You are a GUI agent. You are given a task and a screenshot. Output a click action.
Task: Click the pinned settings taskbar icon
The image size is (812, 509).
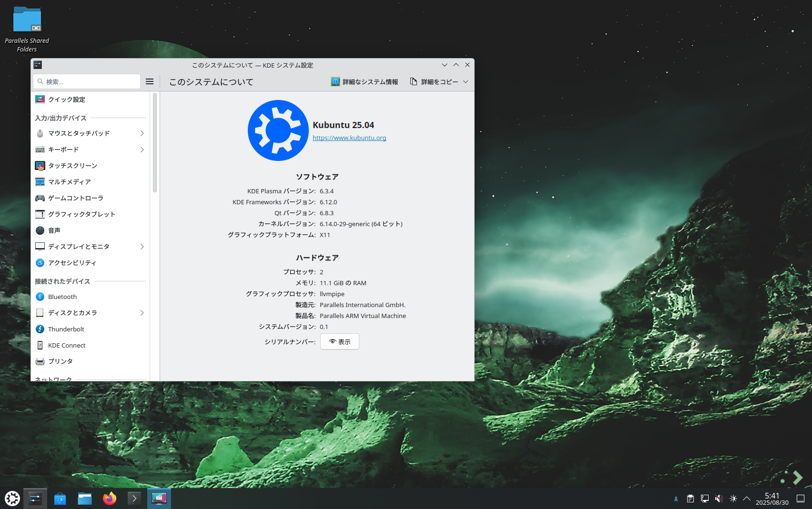tap(35, 499)
